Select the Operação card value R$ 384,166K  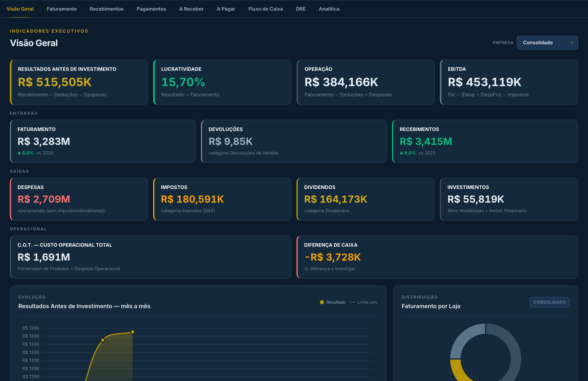tap(341, 82)
